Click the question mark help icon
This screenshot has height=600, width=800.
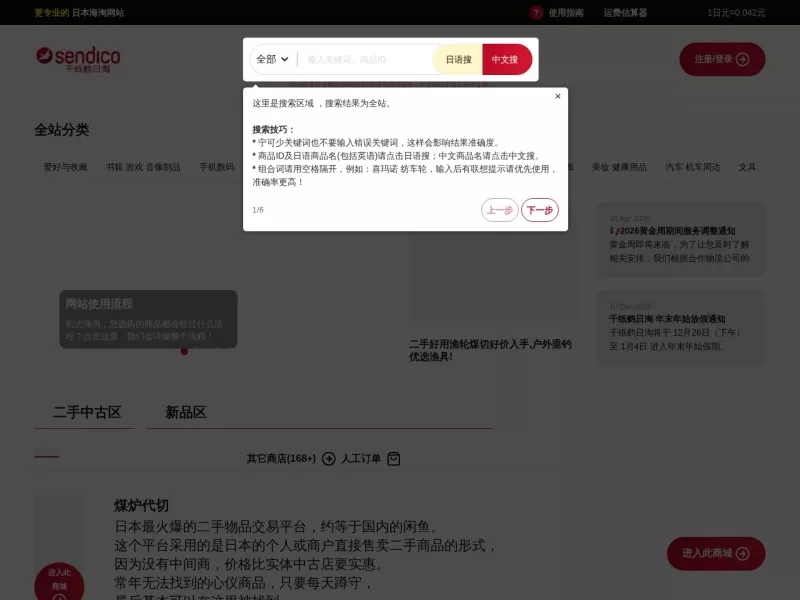536,13
